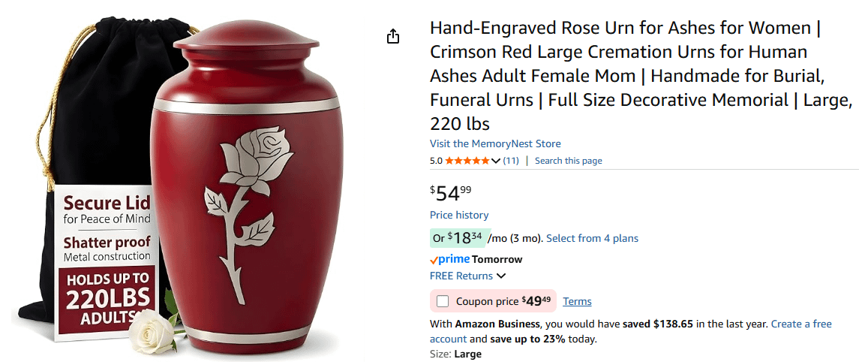Click the Size: Large label
Viewport: 868px width, 362px height.
(x=455, y=354)
